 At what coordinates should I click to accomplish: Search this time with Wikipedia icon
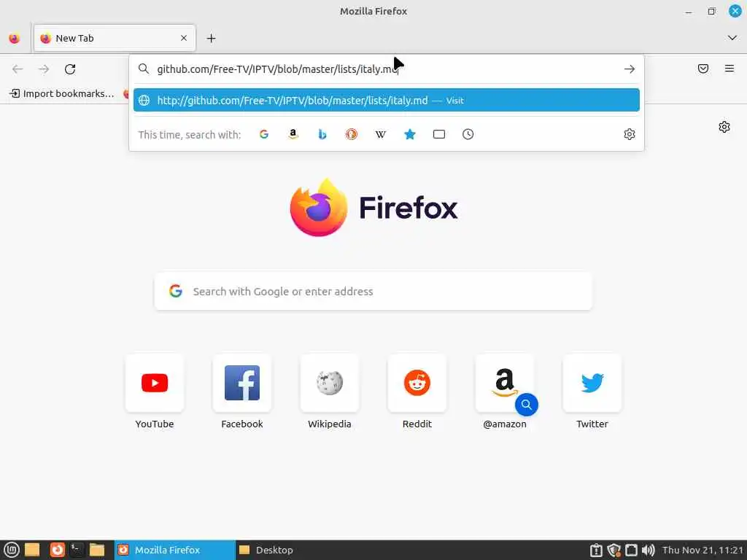[x=380, y=134]
